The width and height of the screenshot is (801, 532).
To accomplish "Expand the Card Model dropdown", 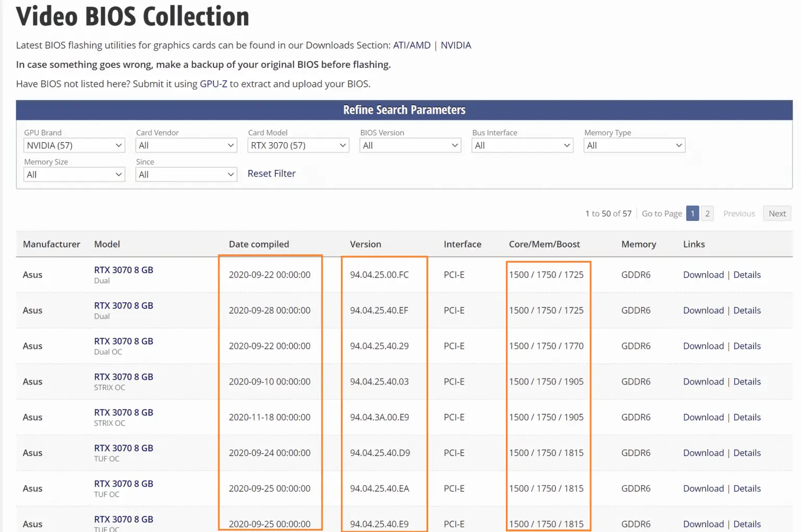I will click(x=298, y=145).
